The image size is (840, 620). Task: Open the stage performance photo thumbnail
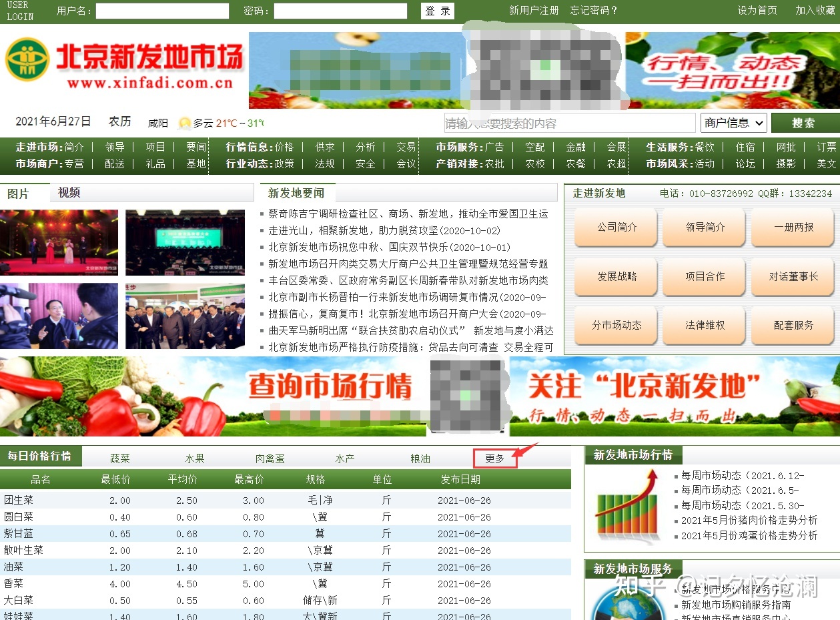[59, 242]
